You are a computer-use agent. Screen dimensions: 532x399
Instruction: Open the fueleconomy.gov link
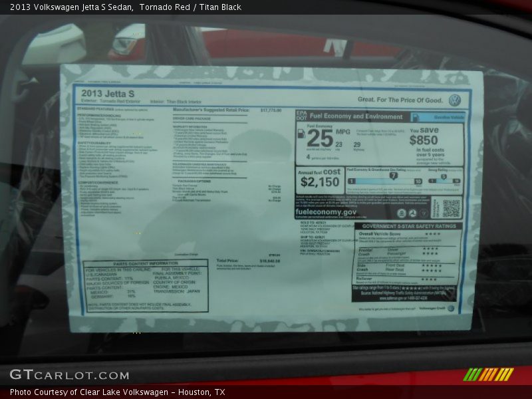pyautogui.click(x=326, y=212)
